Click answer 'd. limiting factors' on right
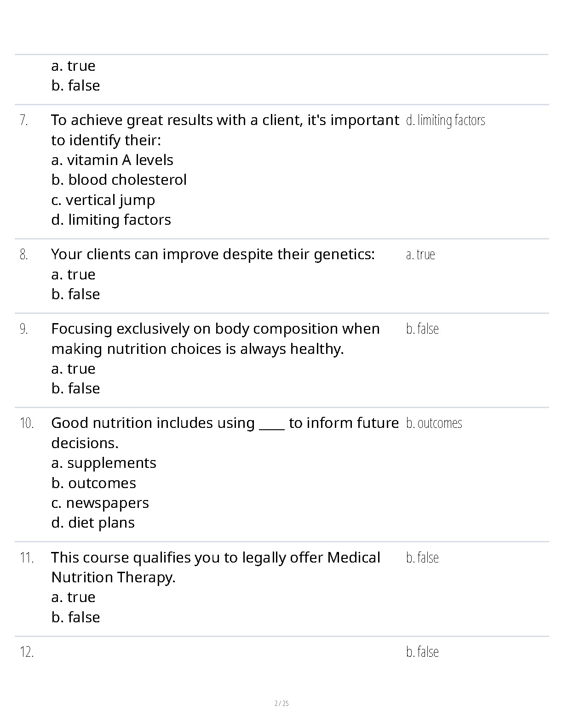This screenshot has height=728, width=563. (446, 120)
